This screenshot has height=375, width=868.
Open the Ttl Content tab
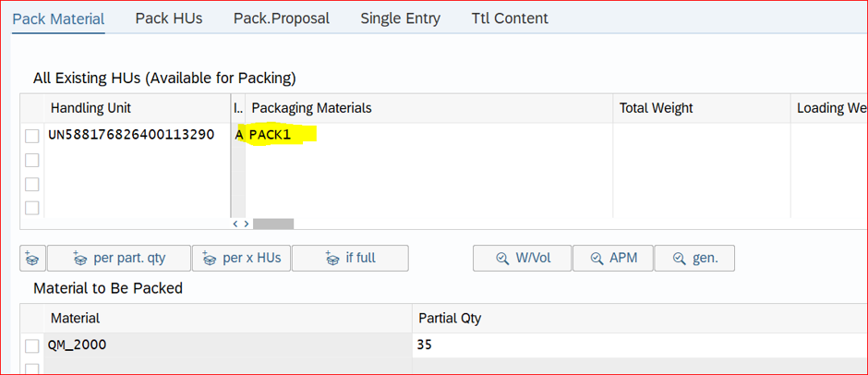510,18
